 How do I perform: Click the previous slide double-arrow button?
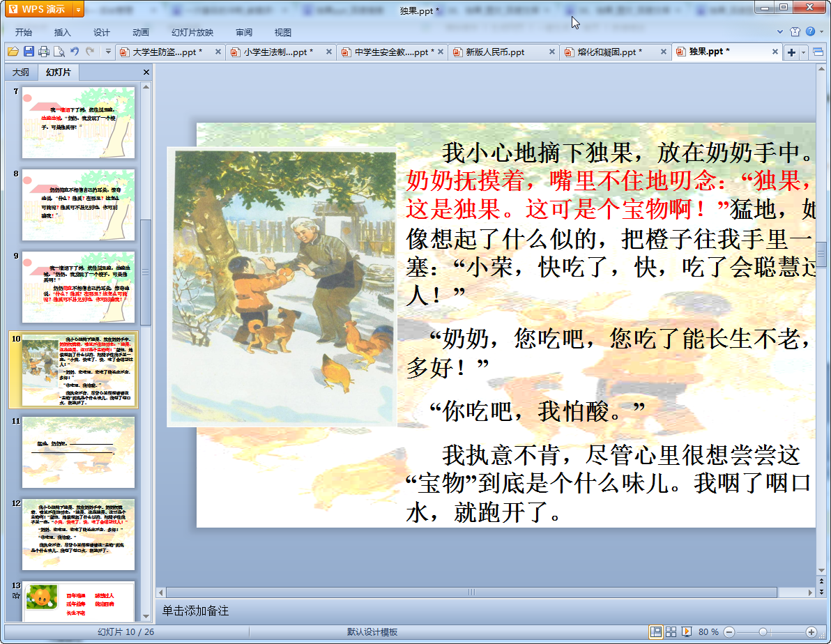click(x=821, y=581)
